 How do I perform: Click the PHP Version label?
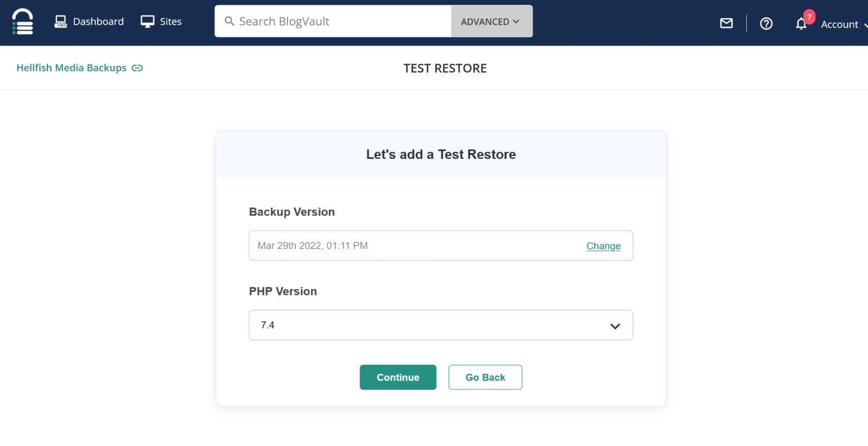point(283,291)
